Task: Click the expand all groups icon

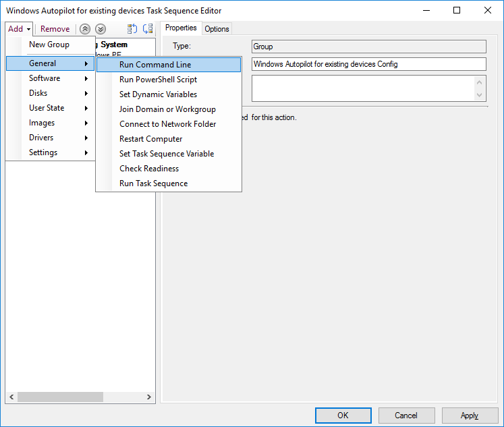Action: 132,29
